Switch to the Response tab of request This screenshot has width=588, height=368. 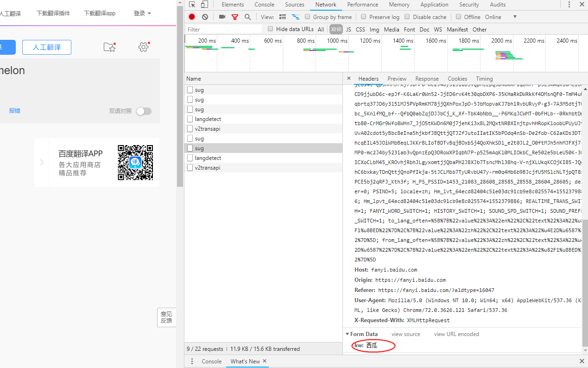pyautogui.click(x=427, y=79)
